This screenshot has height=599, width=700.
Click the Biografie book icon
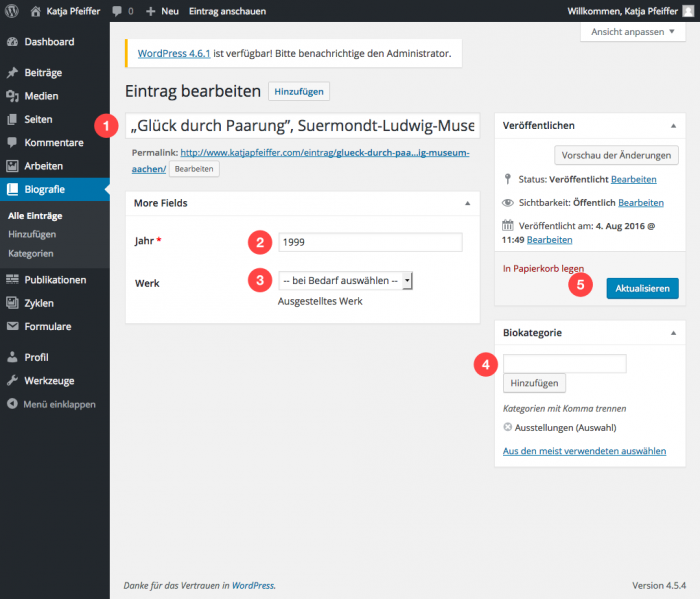(12, 189)
